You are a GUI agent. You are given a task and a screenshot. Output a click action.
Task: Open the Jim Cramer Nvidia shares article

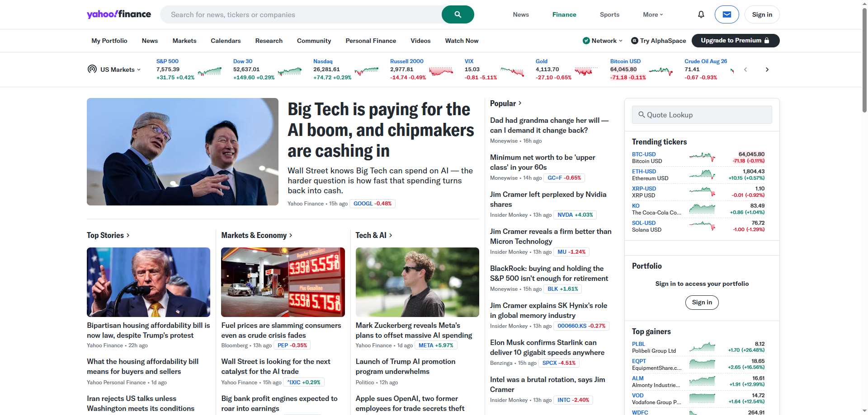click(548, 199)
